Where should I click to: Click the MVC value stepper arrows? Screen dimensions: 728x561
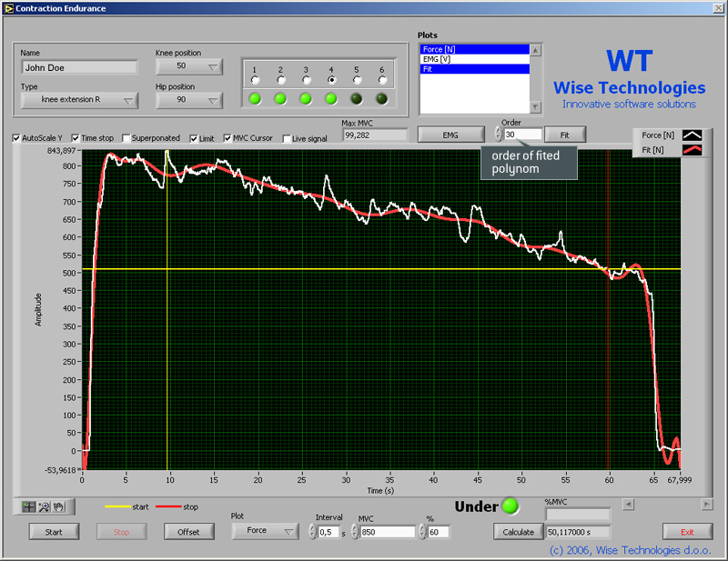355,532
